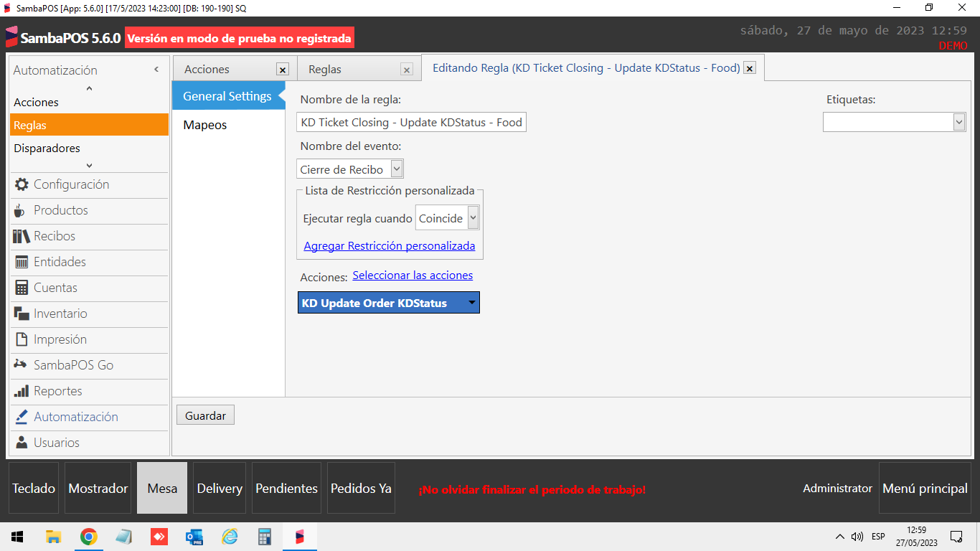The image size is (980, 551).
Task: Select the Editando Regla tab
Action: pyautogui.click(x=585, y=68)
